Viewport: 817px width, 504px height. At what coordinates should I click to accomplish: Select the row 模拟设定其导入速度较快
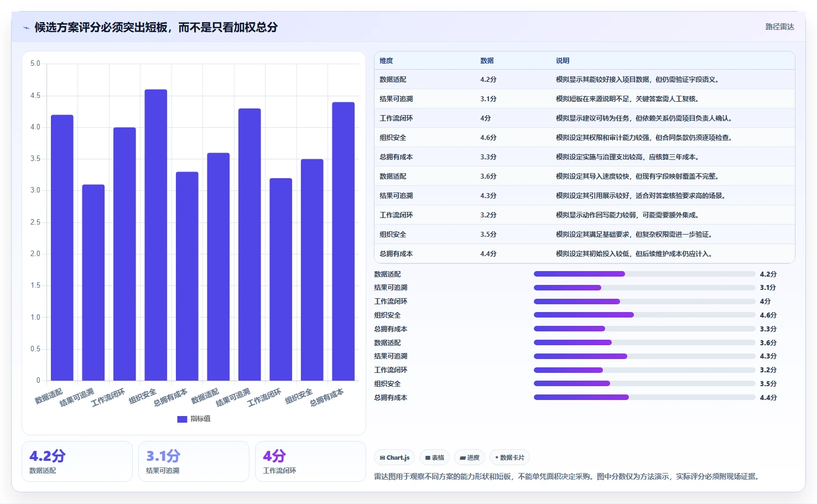(x=585, y=176)
